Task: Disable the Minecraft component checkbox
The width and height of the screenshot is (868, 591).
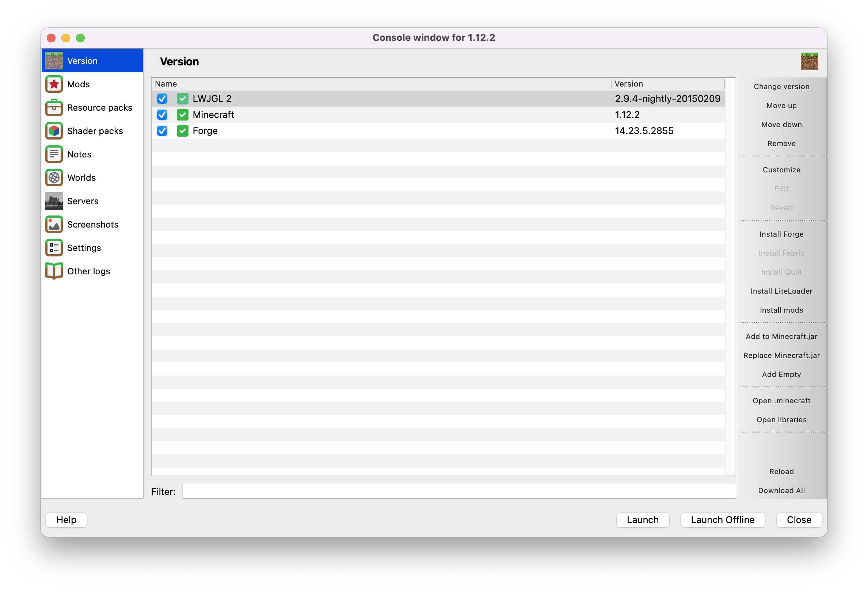Action: [x=162, y=115]
